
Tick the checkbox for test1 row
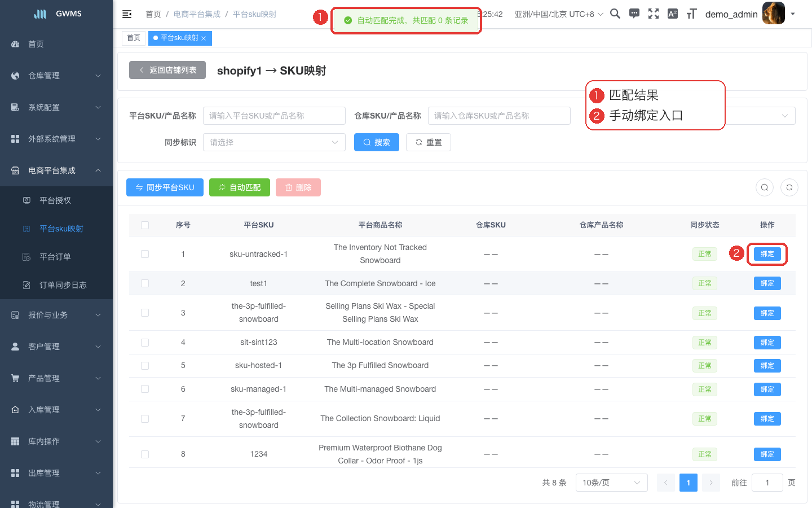[x=145, y=283]
